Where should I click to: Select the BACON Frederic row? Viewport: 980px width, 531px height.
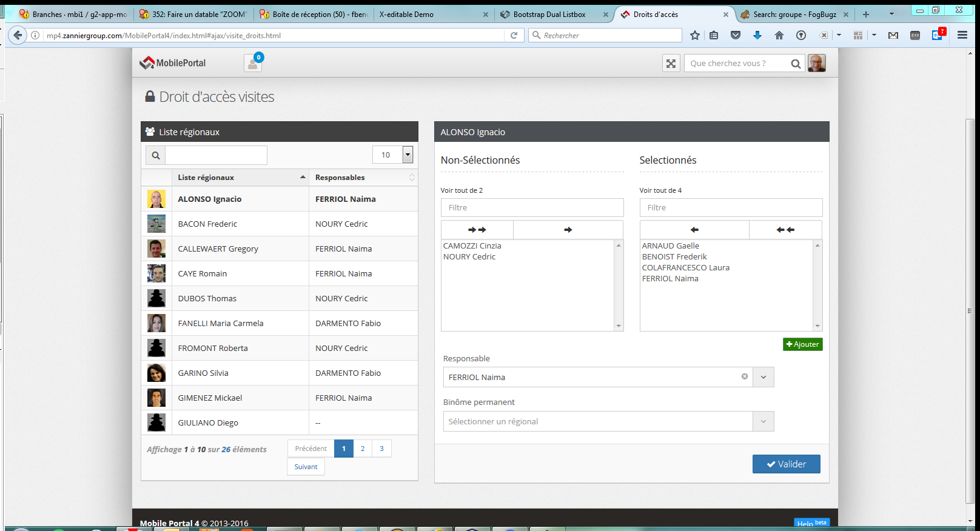tap(207, 224)
